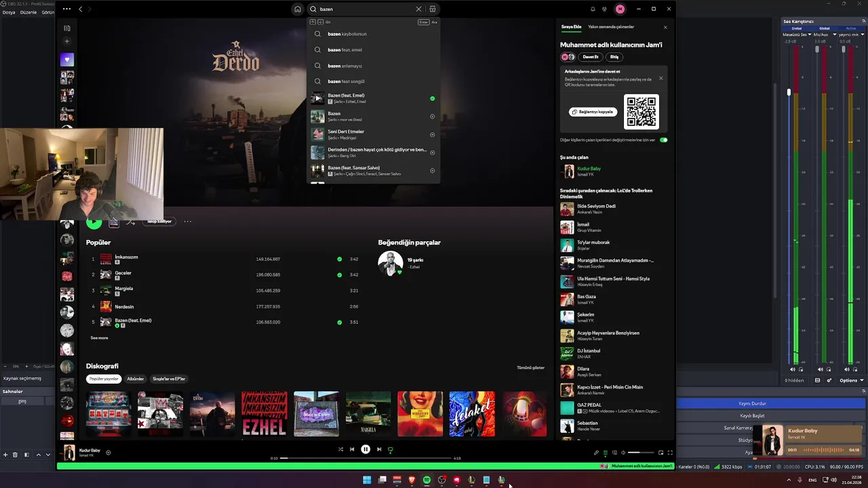Pause the playing song
The width and height of the screenshot is (868, 488).
tap(366, 449)
